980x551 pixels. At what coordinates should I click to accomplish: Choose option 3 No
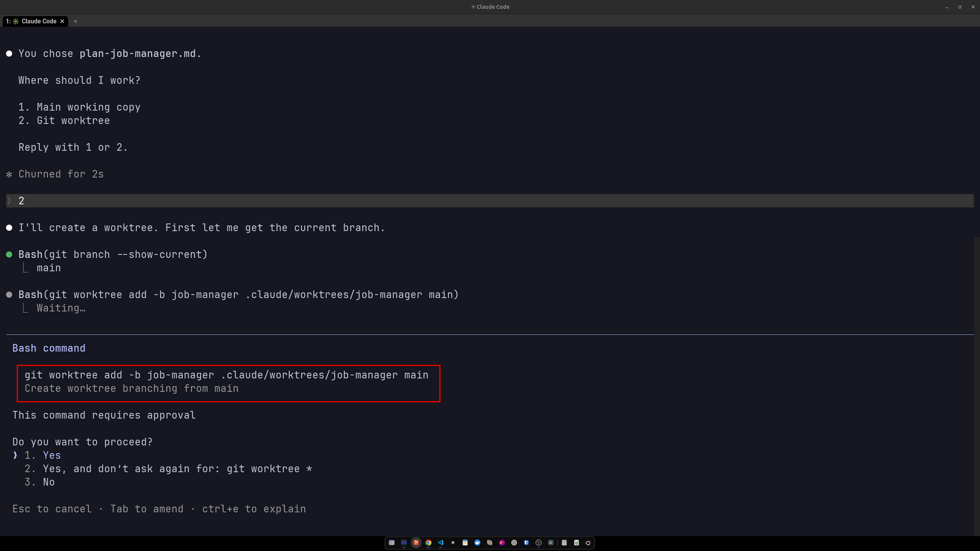click(x=40, y=482)
